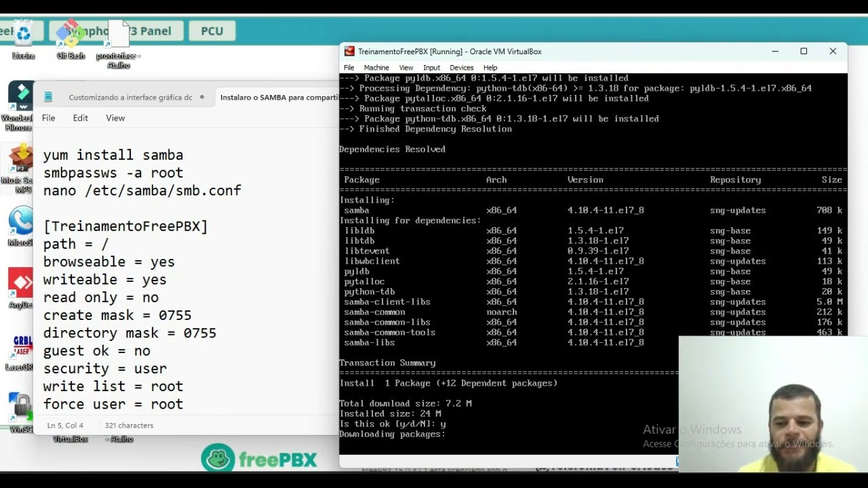The width and height of the screenshot is (868, 488).
Task: Click the 321 characters status entry
Action: (129, 426)
